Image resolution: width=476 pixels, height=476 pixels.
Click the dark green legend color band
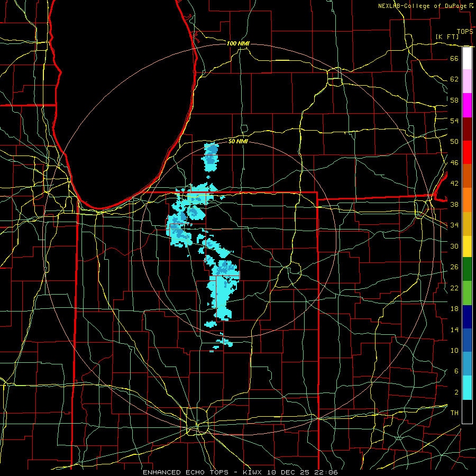(467, 269)
